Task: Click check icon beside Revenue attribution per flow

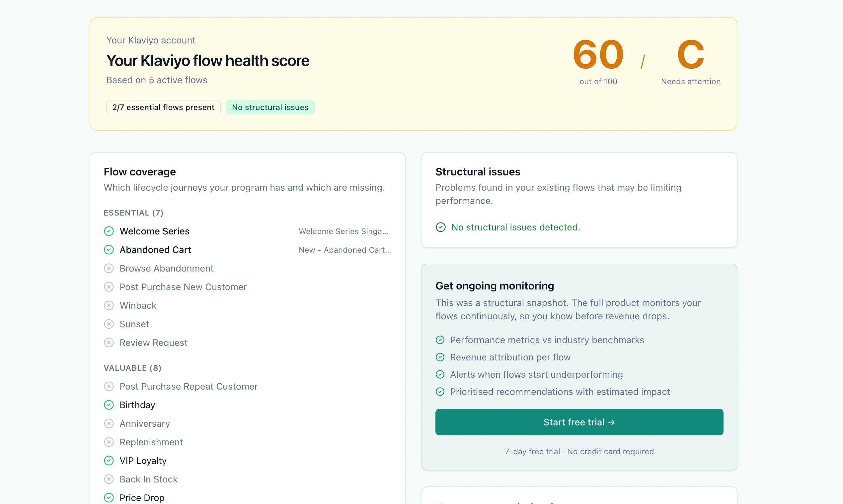Action: pyautogui.click(x=440, y=357)
